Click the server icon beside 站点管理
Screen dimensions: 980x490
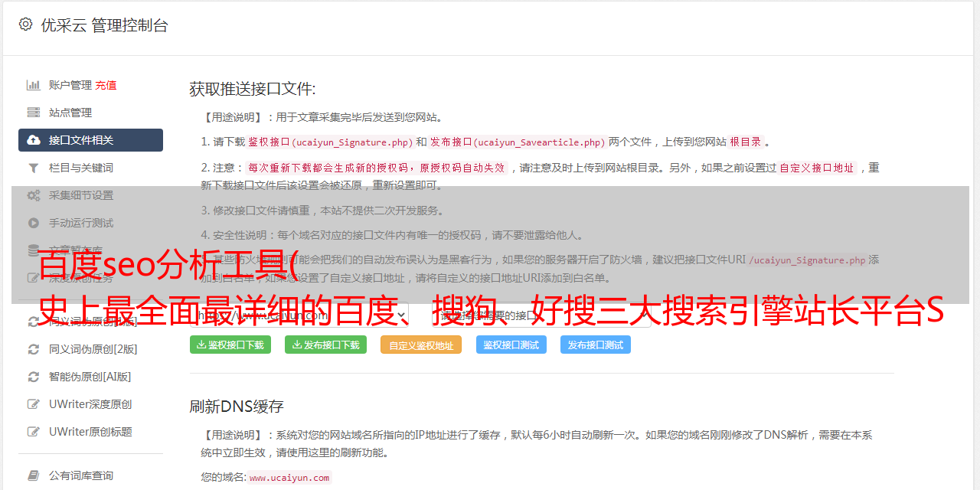(x=34, y=113)
